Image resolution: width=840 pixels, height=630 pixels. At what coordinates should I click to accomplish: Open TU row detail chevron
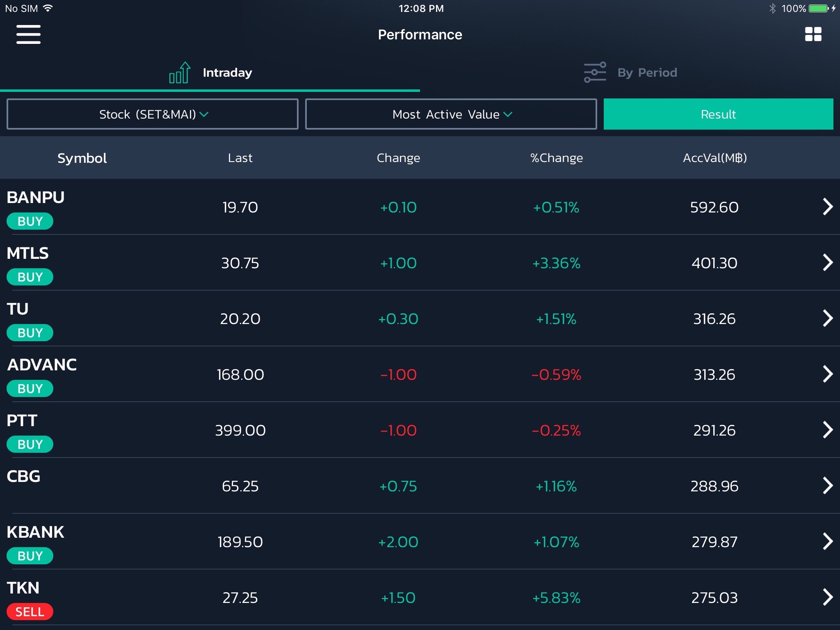[828, 318]
